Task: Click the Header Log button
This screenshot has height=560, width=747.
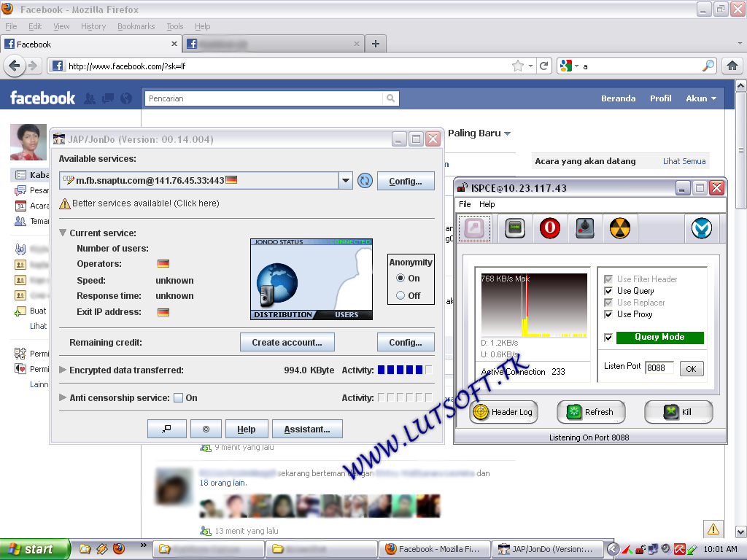Action: point(504,412)
